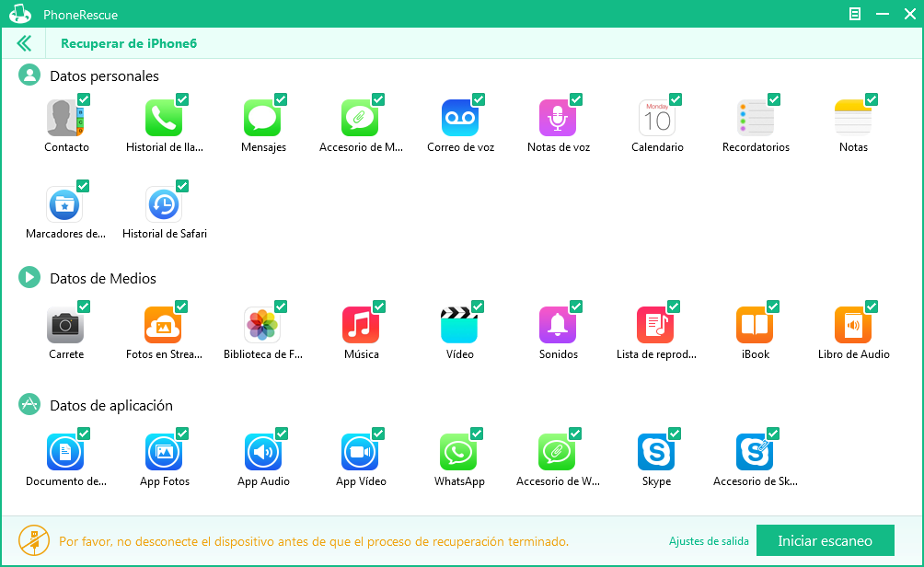Image resolution: width=924 pixels, height=567 pixels.
Task: Close the PhoneRescue window
Action: point(910,14)
